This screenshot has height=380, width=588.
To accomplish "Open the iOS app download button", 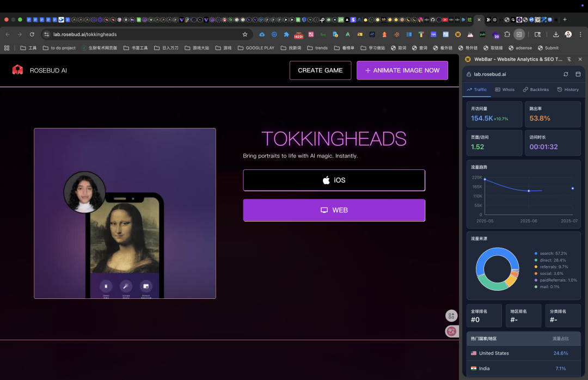I will [x=334, y=180].
